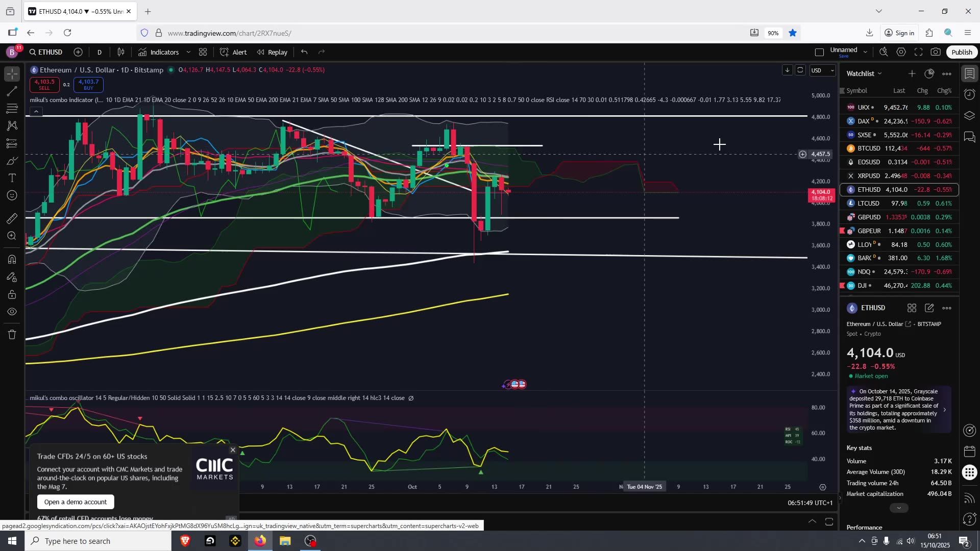The width and height of the screenshot is (980, 551).
Task: Open the USD currency dropdown on price scale
Action: tap(822, 70)
